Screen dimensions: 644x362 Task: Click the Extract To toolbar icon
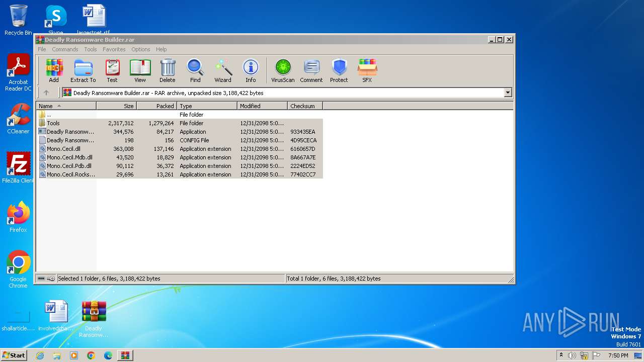pos(83,70)
